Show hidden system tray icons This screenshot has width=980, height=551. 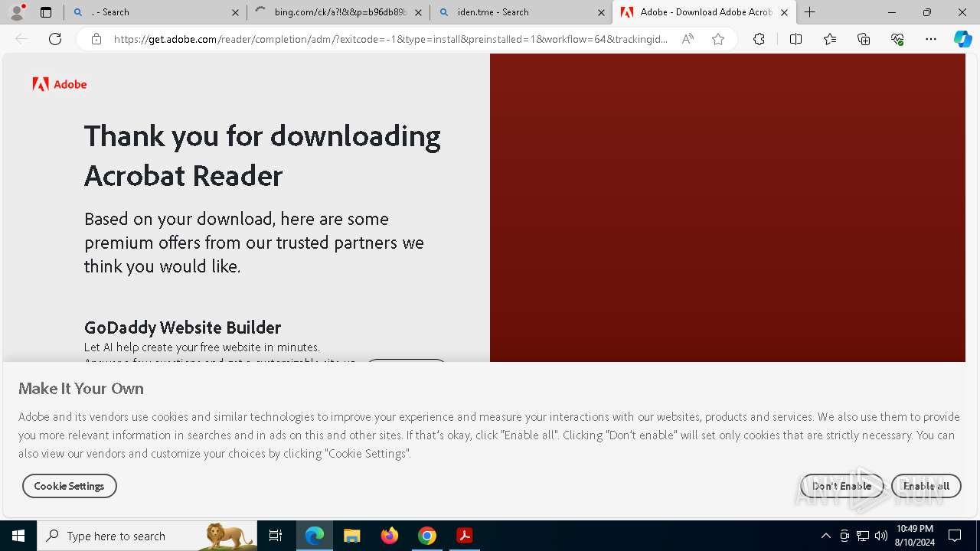pos(825,536)
